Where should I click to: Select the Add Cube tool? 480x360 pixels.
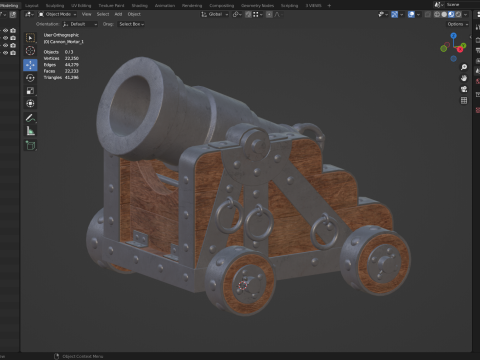click(x=30, y=145)
